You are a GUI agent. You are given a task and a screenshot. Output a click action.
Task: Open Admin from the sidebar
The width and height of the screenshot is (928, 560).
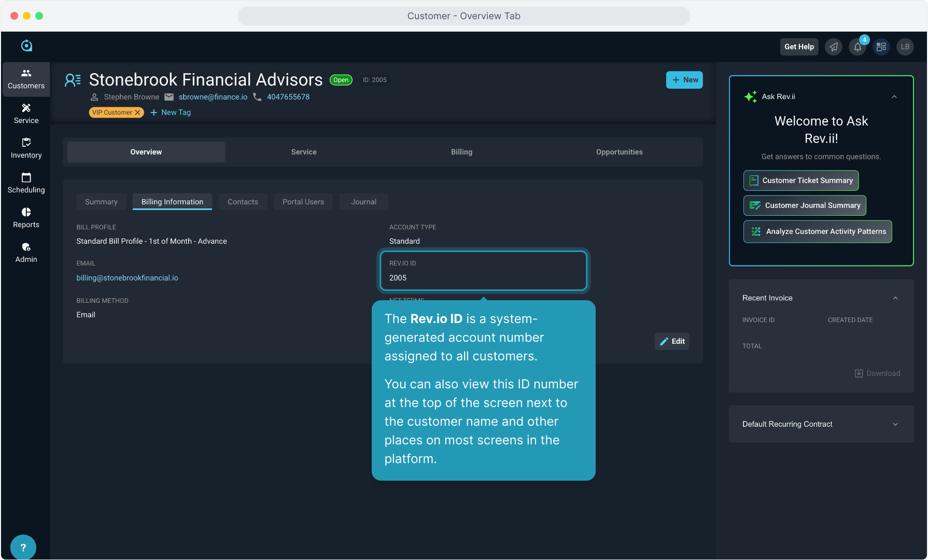point(26,253)
